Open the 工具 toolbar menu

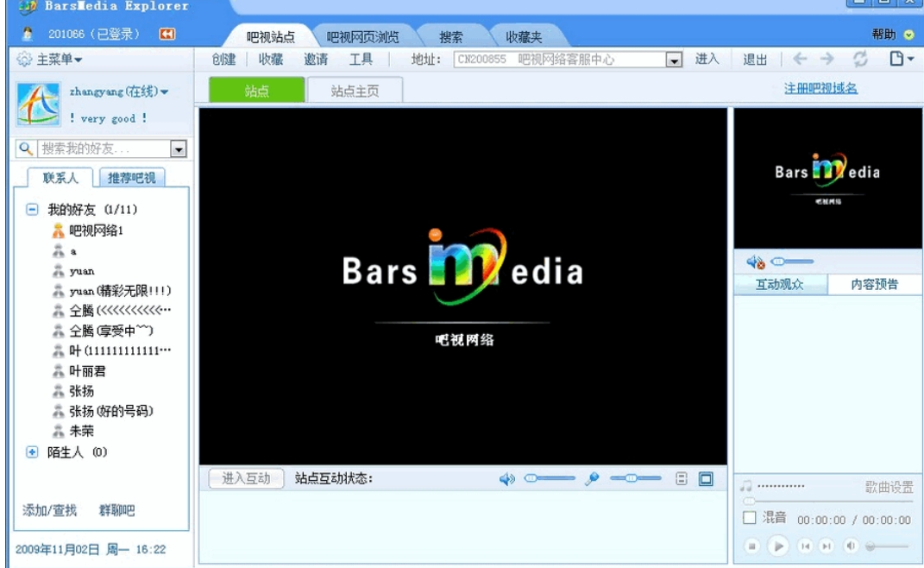tap(361, 59)
